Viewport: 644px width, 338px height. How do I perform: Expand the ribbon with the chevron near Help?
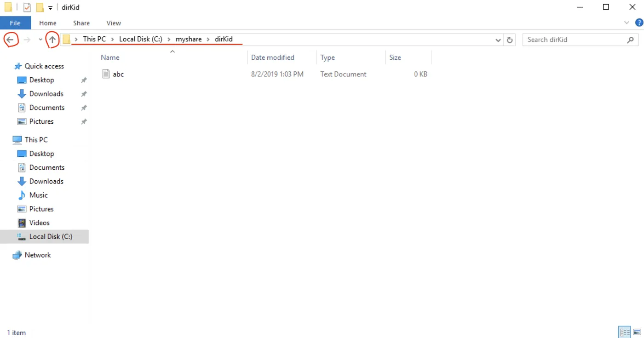(627, 23)
